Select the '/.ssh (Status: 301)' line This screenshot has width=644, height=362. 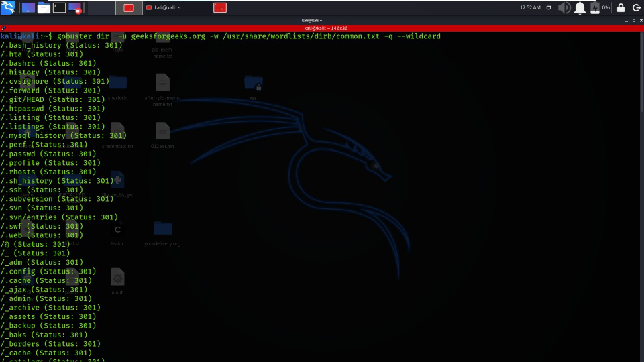click(42, 190)
